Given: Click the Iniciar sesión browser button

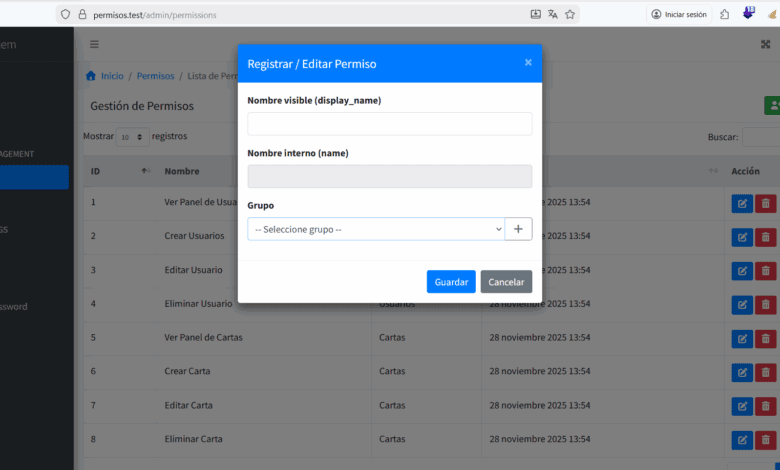Looking at the screenshot, I should click(679, 14).
